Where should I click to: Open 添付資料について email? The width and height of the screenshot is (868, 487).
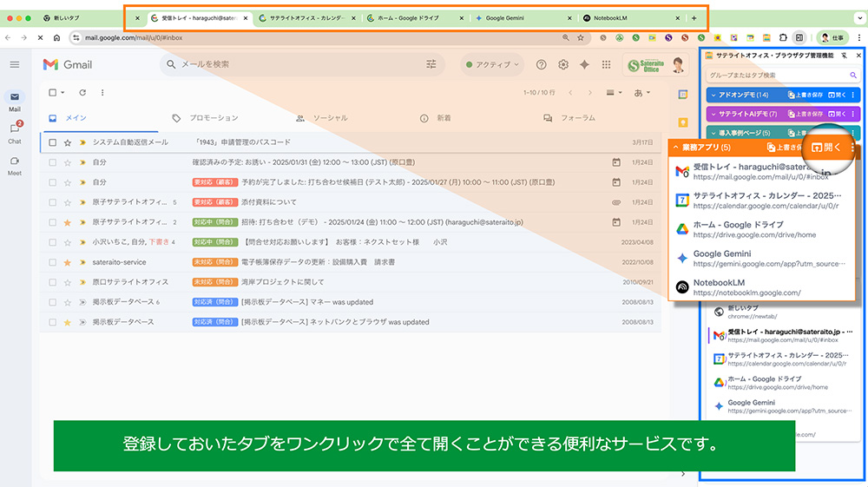click(268, 202)
